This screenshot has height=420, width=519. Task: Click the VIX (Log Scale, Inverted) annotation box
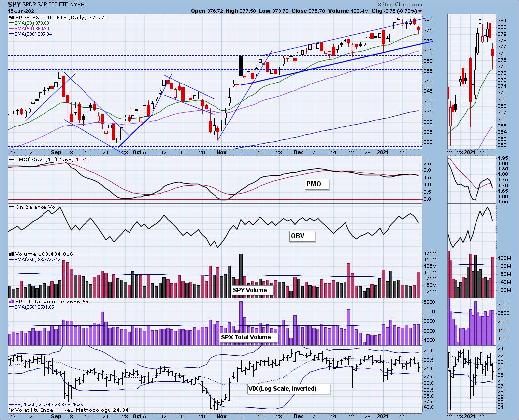(x=288, y=389)
